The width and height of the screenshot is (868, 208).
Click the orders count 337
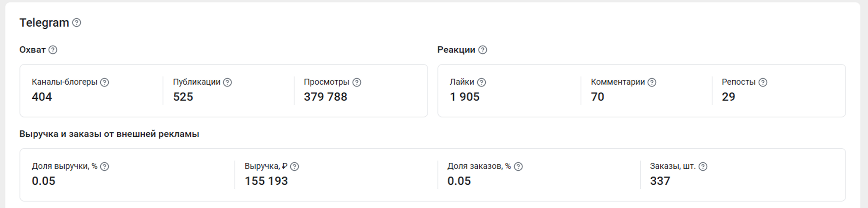tap(660, 181)
